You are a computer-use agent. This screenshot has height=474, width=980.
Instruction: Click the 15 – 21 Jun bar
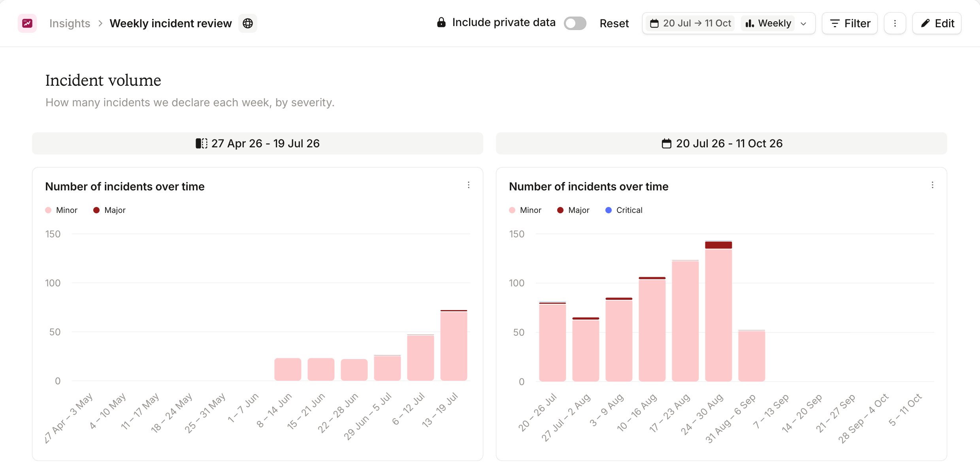pos(321,369)
